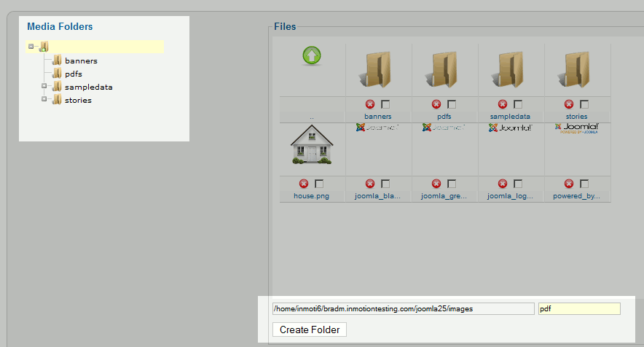The height and width of the screenshot is (347, 644).
Task: Click the joomla_bla... logo thumbnail
Action: coord(377,128)
